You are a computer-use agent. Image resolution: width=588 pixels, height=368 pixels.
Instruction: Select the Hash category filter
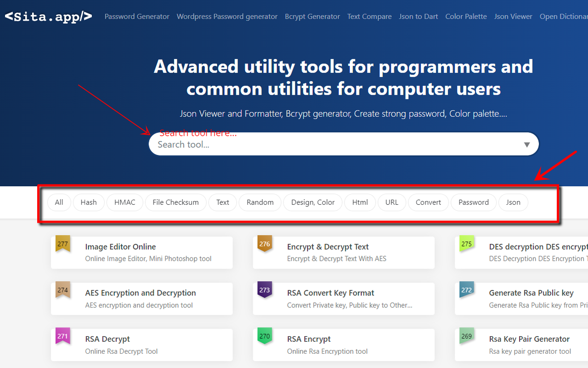pos(89,202)
